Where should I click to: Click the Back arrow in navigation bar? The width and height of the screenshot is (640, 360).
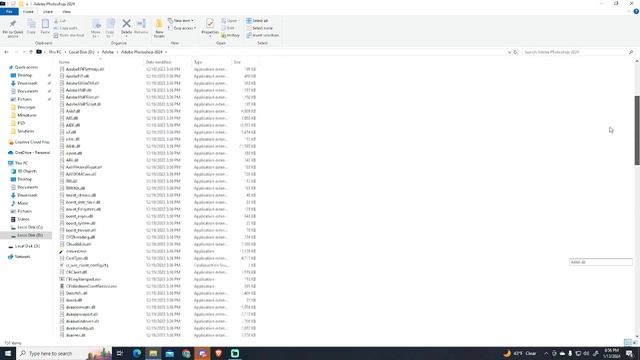click(6, 52)
